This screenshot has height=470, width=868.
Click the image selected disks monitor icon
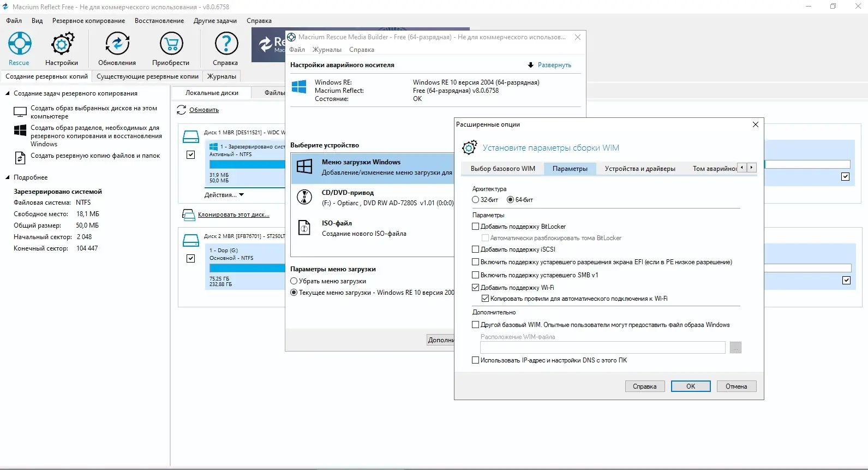20,112
